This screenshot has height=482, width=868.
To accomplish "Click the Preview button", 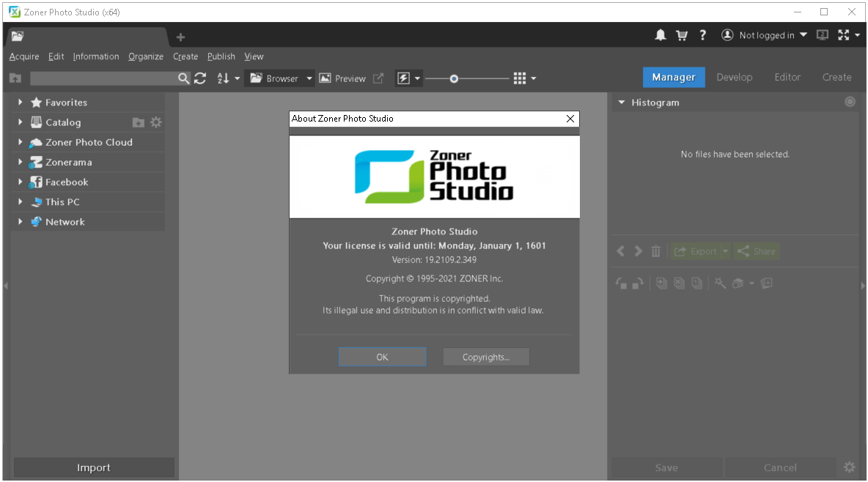I will pos(342,78).
